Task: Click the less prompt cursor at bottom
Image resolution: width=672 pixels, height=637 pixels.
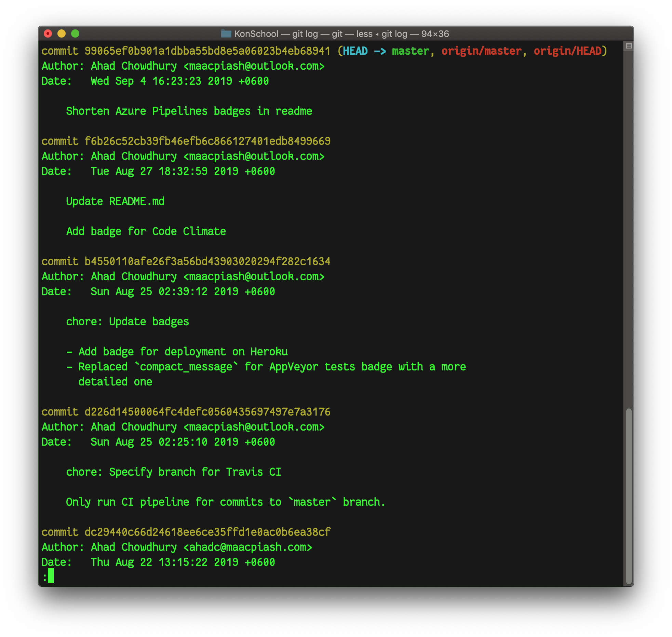Action: (51, 576)
